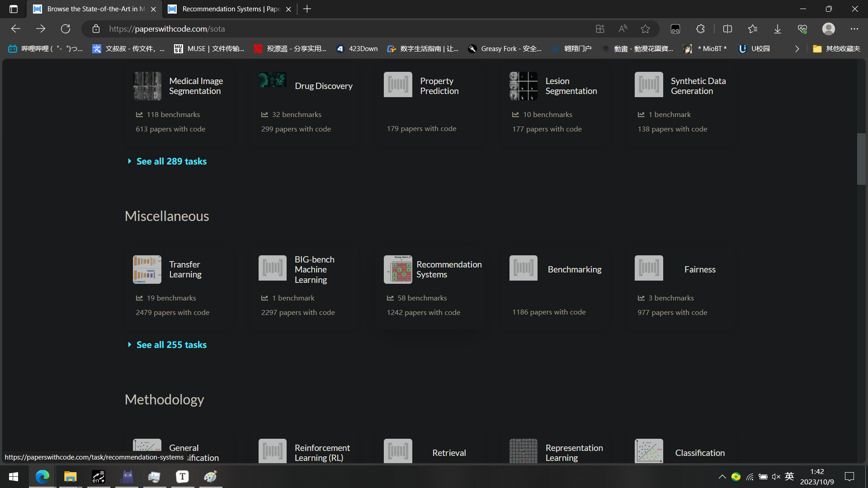868x488 pixels.
Task: Open Transfer Learning task link
Action: (185, 269)
